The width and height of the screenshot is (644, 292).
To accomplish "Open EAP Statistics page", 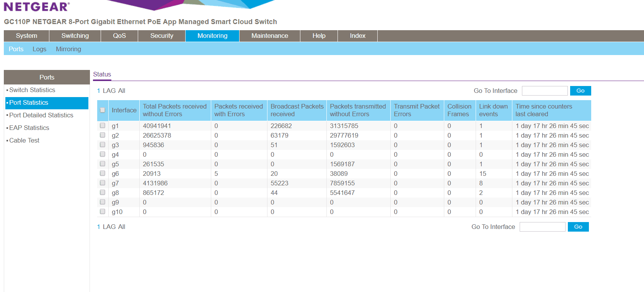I will pos(29,128).
